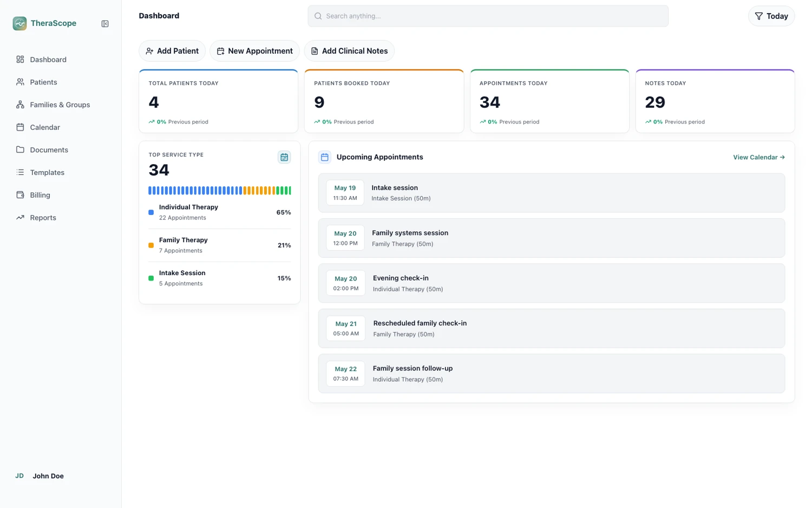Click the service type distribution bar
The width and height of the screenshot is (812, 508).
[220, 191]
